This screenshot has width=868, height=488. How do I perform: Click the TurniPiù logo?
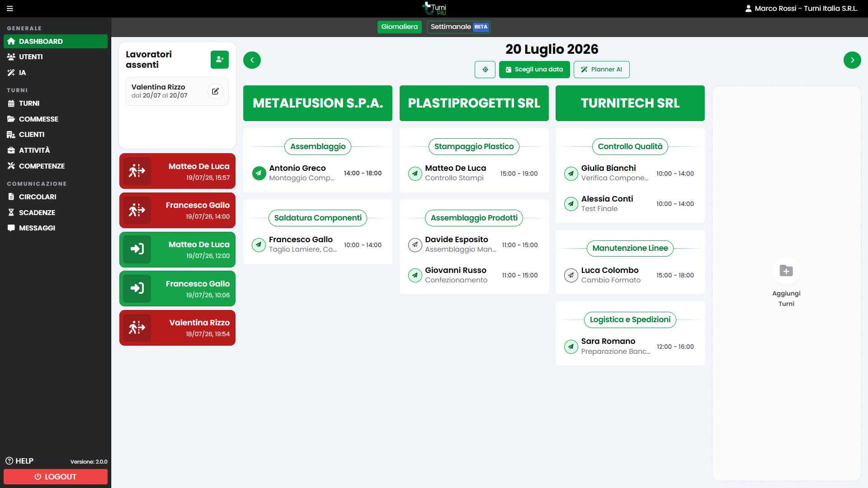434,9
